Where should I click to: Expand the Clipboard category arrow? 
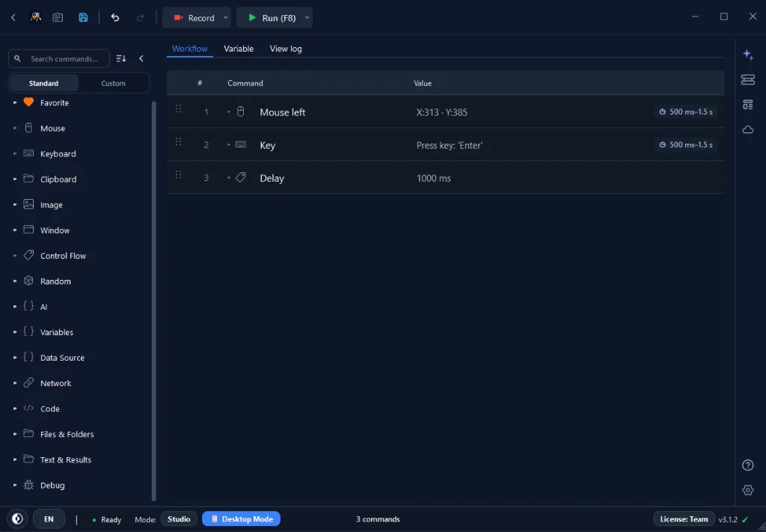[x=15, y=180]
